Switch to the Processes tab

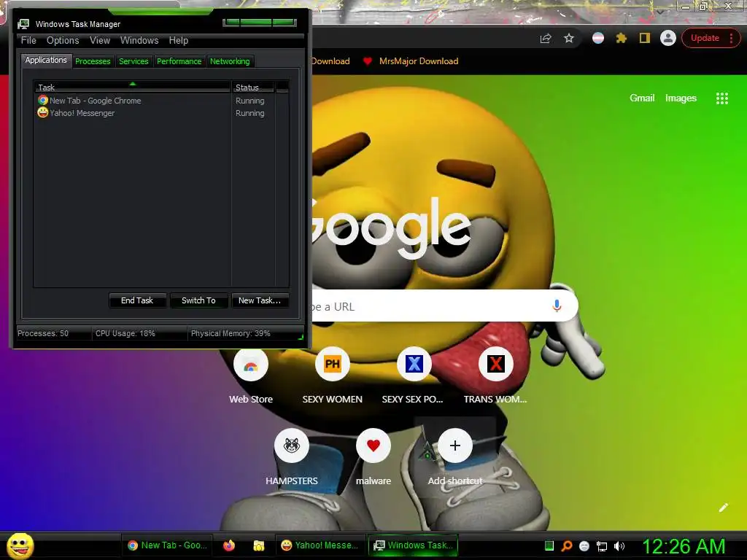(x=93, y=61)
